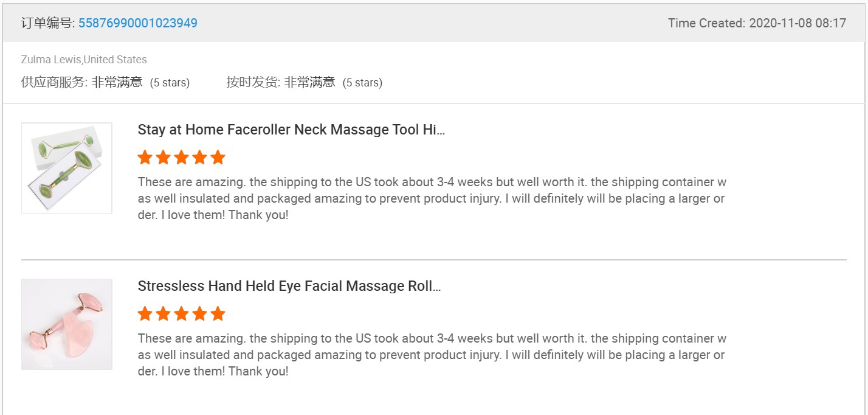
Task: Click second star of the Faceroller review
Action: (163, 158)
